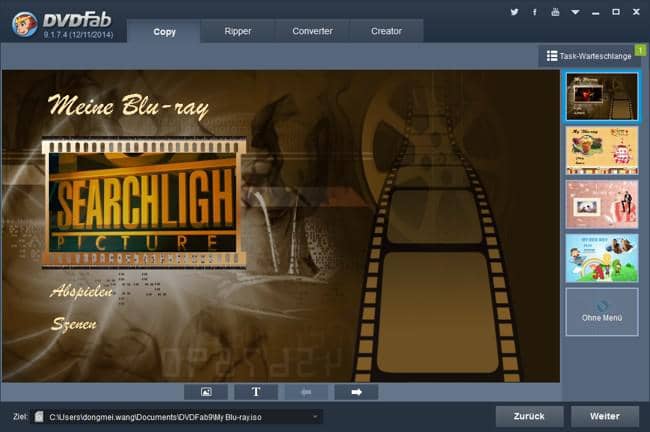Switch to the Ripper tab
650x432 pixels.
[x=238, y=31]
